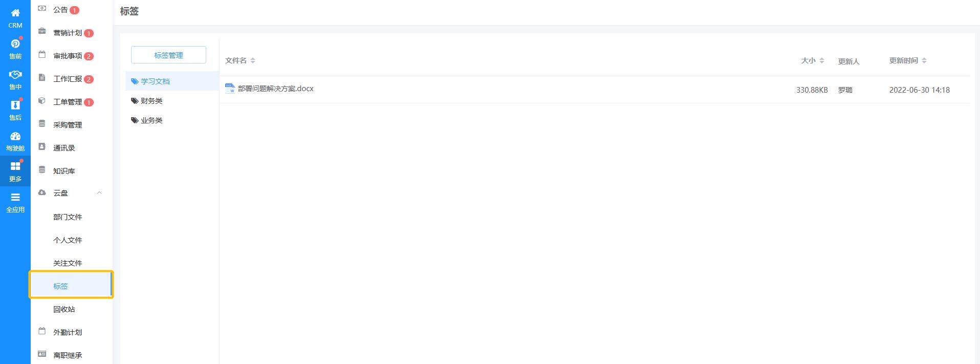This screenshot has height=364, width=980.
Task: Go to 部门文件 menu item
Action: coord(68,217)
